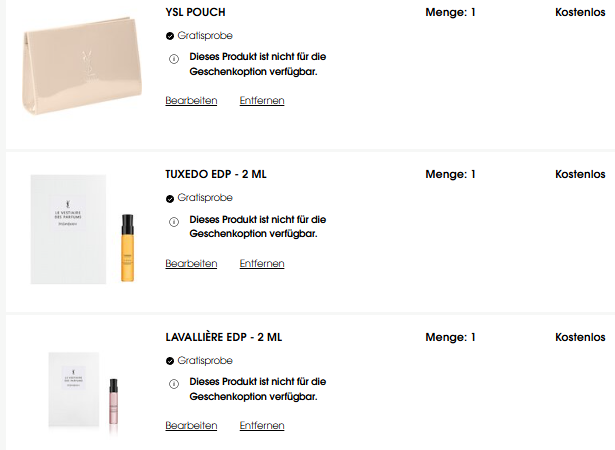
Task: Click the Gratisprobe checkmark icon for Tuxedo EDP
Action: click(170, 199)
